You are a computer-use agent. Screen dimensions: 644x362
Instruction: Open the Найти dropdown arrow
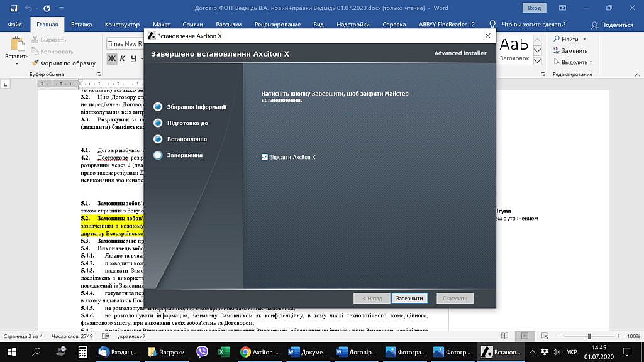click(584, 39)
